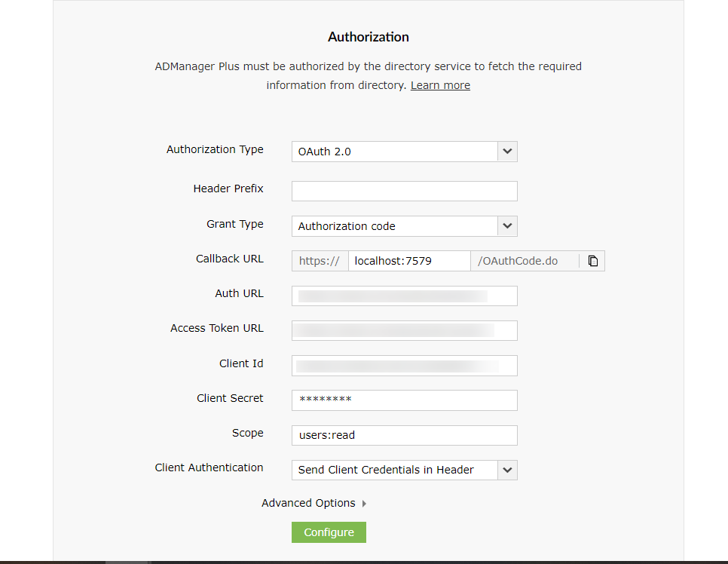728x564 pixels.
Task: Open Send Client Credentials in Header box
Action: [x=394, y=470]
